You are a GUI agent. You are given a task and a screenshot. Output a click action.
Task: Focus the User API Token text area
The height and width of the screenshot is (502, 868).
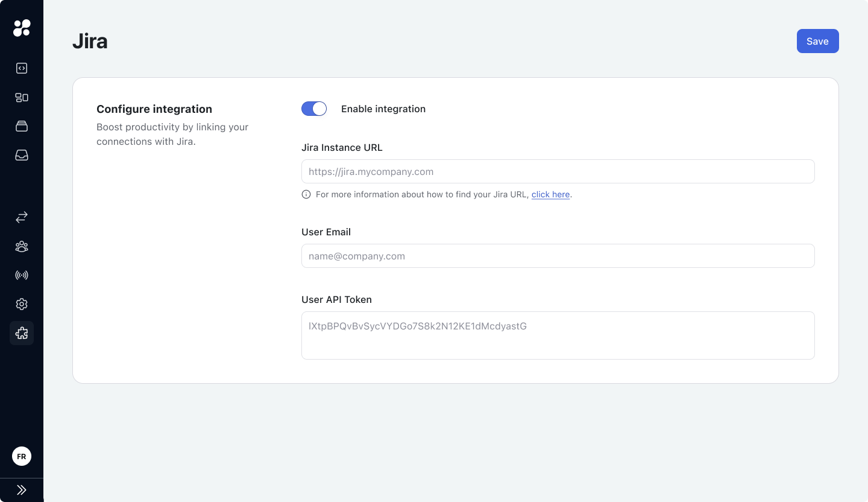[558, 335]
